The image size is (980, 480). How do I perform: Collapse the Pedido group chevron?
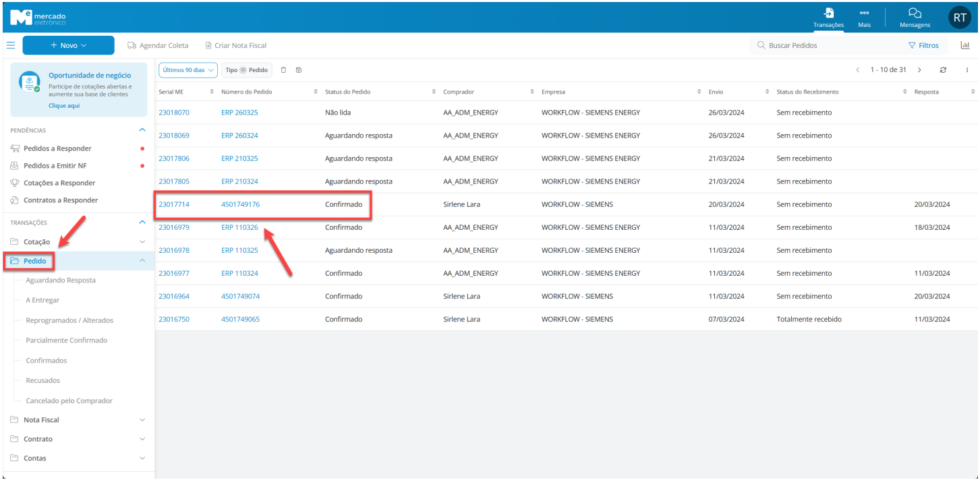pyautogui.click(x=142, y=261)
